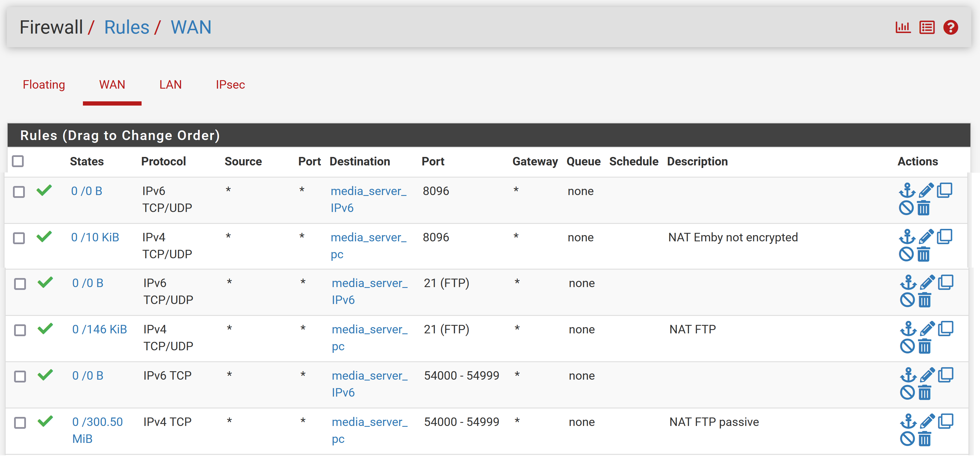The width and height of the screenshot is (980, 457).
Task: Click the pass checkmark on NAT FTP passive rule
Action: coord(45,421)
